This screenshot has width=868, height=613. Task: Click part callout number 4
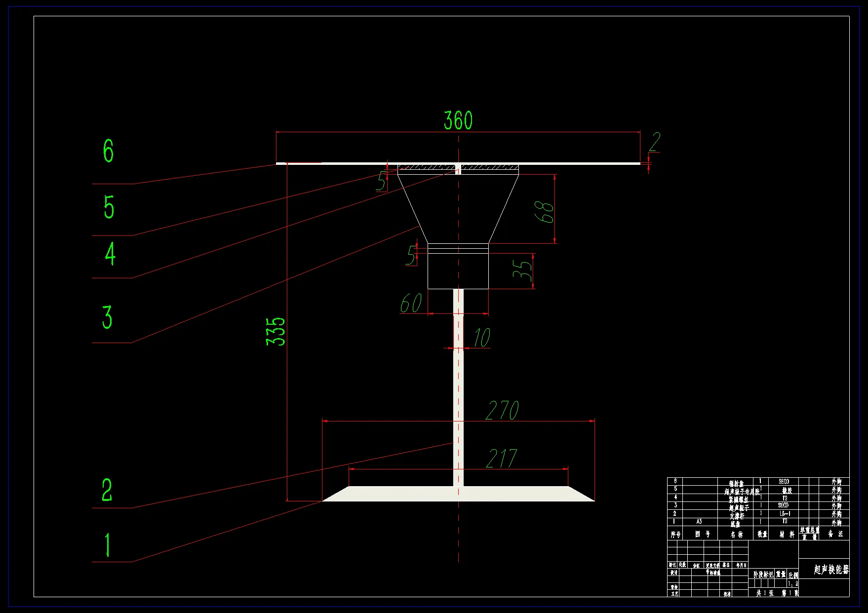pyautogui.click(x=110, y=254)
